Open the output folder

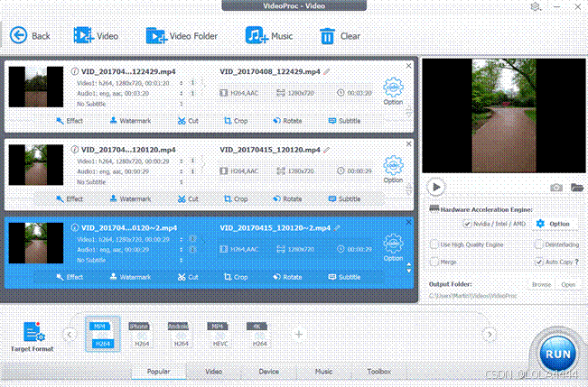568,284
